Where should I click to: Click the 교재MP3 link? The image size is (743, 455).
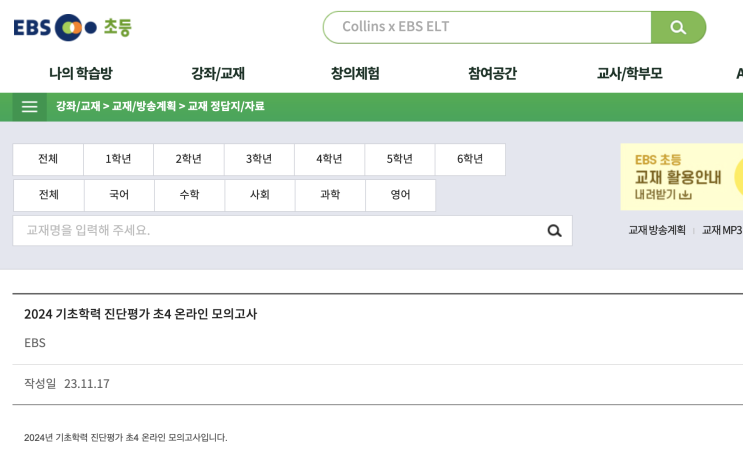click(x=722, y=230)
